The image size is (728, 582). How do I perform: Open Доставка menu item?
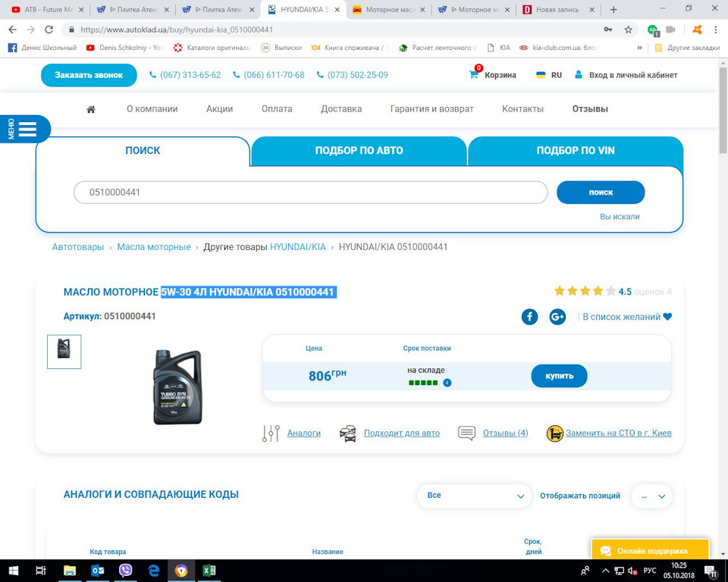341,109
